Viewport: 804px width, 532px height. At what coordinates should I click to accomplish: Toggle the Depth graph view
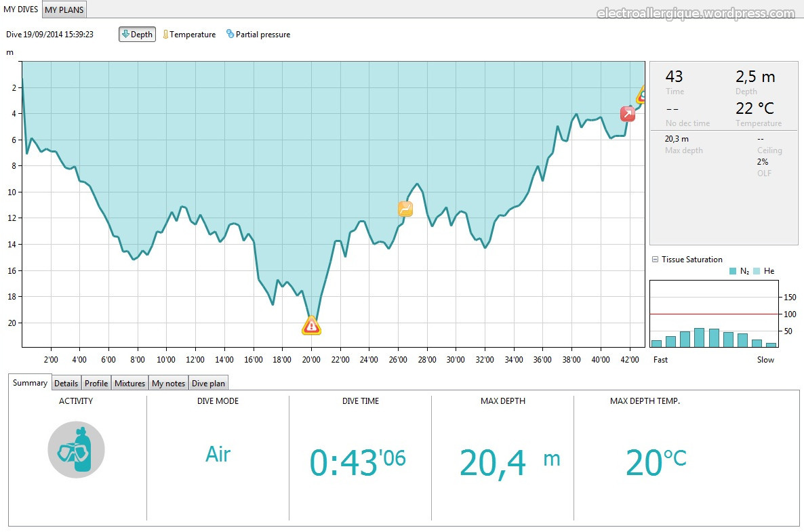pos(137,35)
